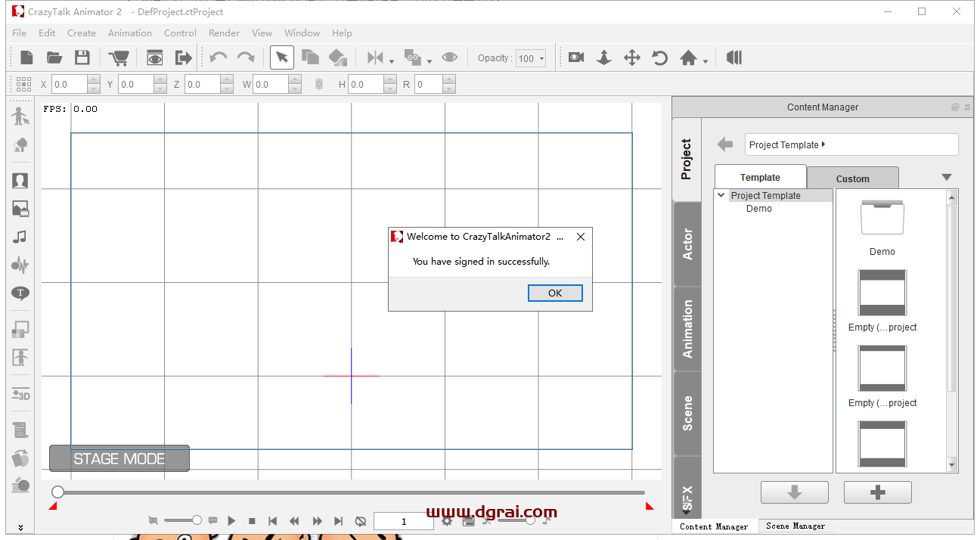Click the music note sound icon

click(x=20, y=237)
